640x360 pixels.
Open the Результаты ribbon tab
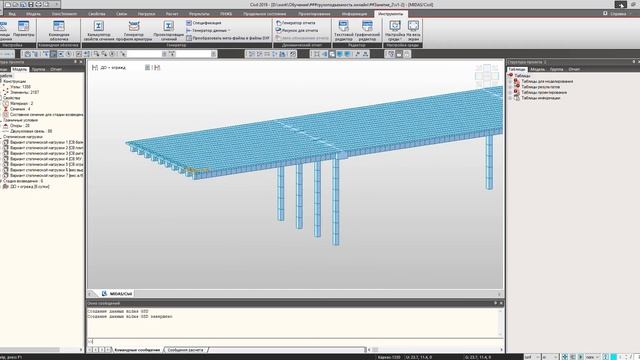tap(199, 14)
